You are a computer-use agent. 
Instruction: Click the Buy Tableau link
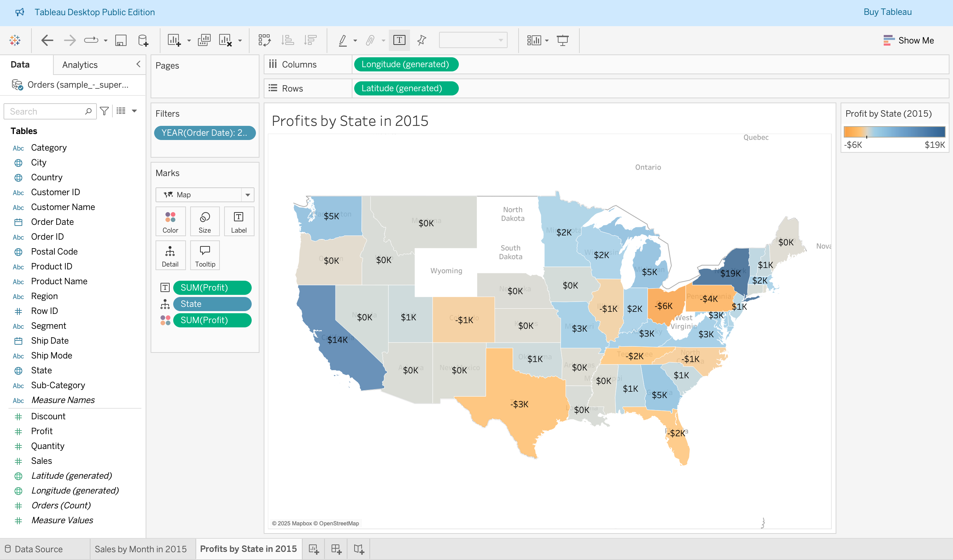coord(887,12)
